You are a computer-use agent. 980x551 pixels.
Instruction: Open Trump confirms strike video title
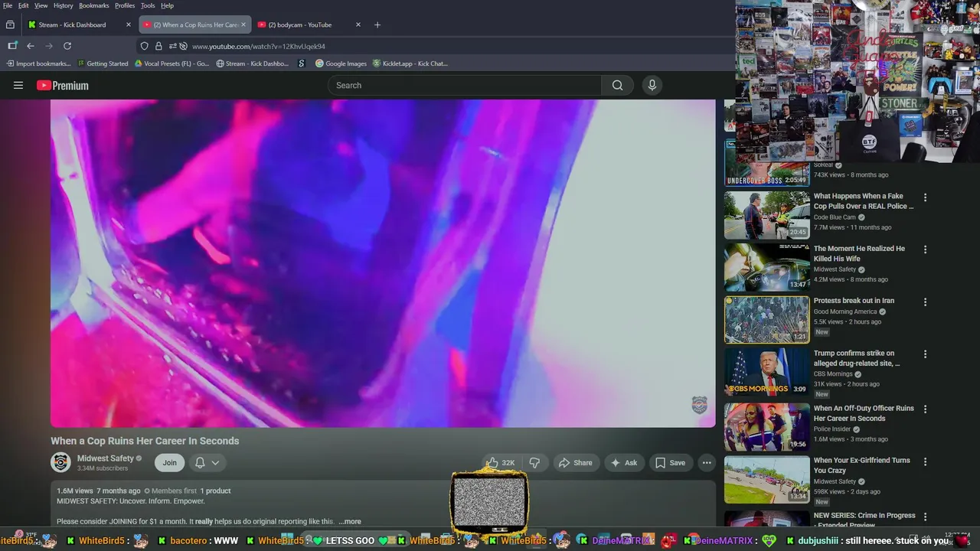pyautogui.click(x=857, y=358)
